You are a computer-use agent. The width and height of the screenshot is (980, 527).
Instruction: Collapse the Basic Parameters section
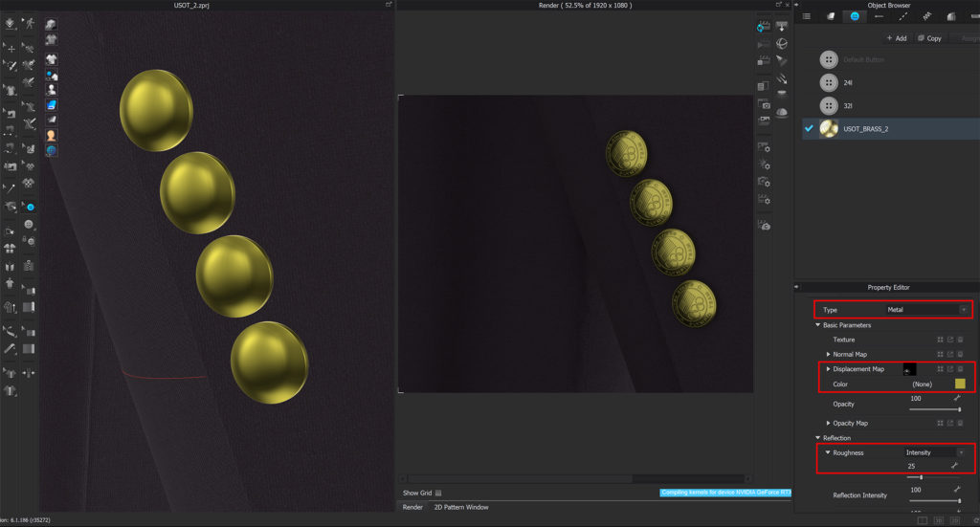pyautogui.click(x=817, y=324)
